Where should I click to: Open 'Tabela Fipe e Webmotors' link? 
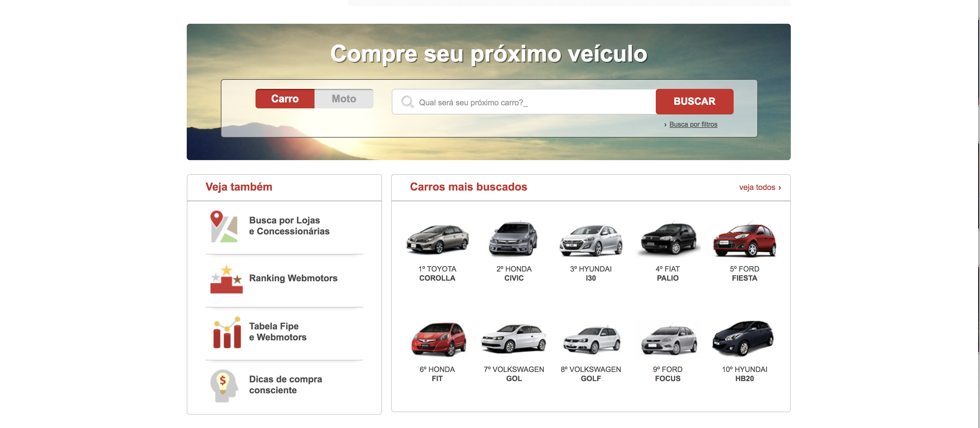278,332
